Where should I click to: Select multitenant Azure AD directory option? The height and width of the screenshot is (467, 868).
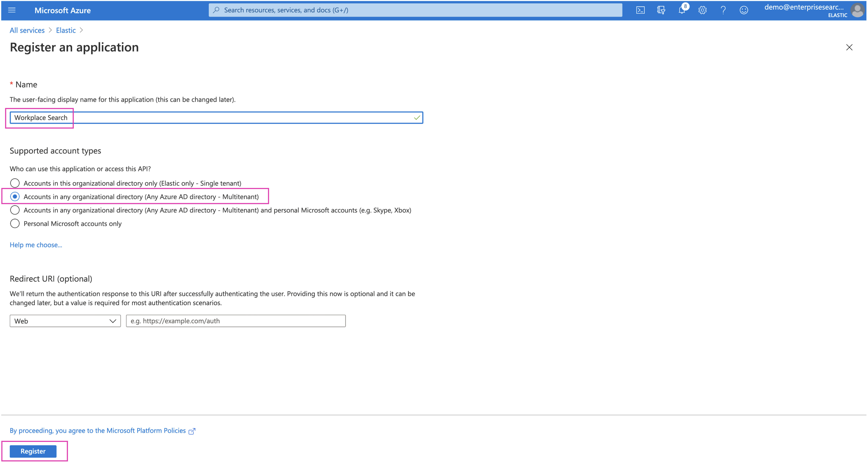pyautogui.click(x=15, y=197)
